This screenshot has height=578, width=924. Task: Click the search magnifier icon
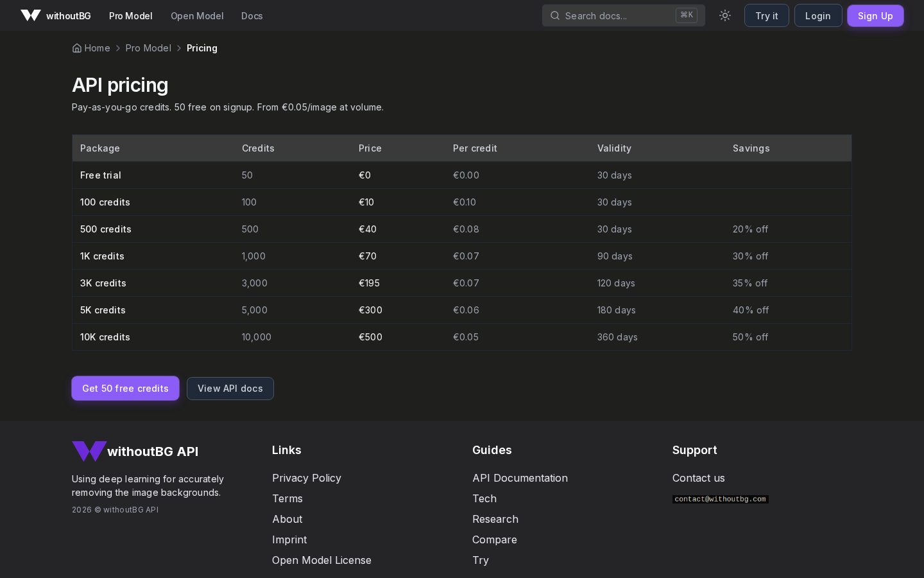pos(555,15)
